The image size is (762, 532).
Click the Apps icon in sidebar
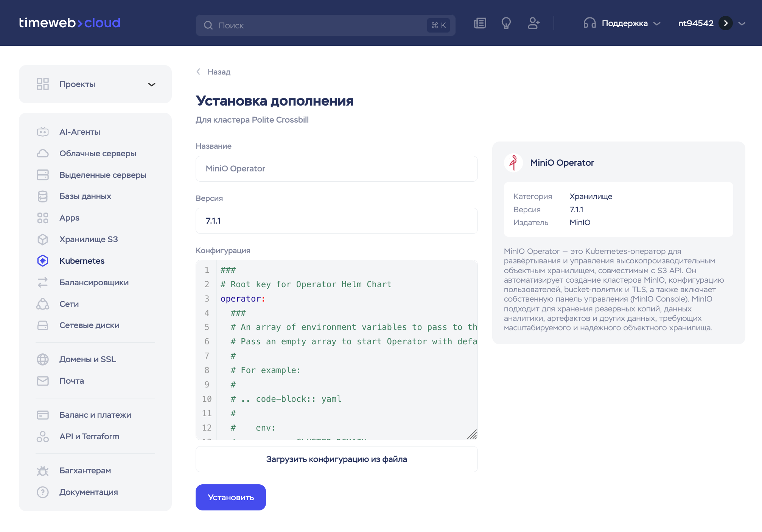[x=43, y=218]
